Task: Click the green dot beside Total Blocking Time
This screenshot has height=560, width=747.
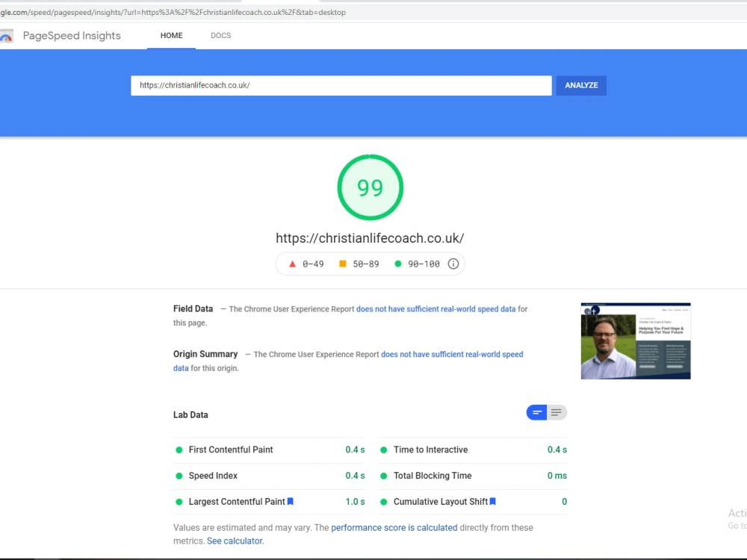Action: click(x=383, y=476)
